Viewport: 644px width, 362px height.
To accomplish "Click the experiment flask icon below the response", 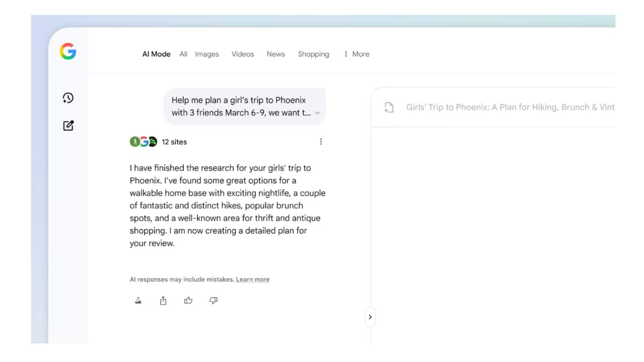I will (x=138, y=300).
